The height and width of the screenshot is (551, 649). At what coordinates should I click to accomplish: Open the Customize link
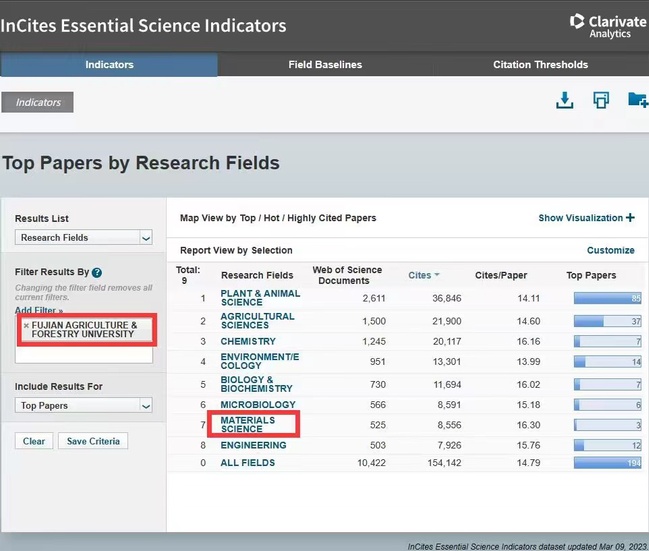[x=610, y=250]
